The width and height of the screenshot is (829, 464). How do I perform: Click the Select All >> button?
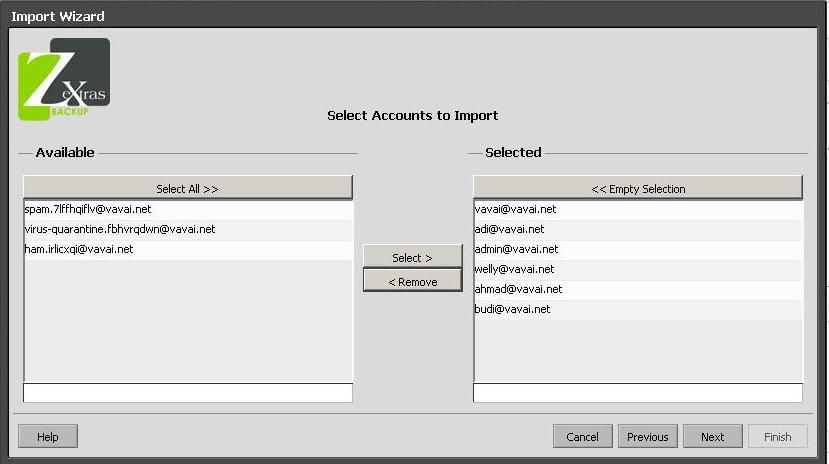point(188,188)
